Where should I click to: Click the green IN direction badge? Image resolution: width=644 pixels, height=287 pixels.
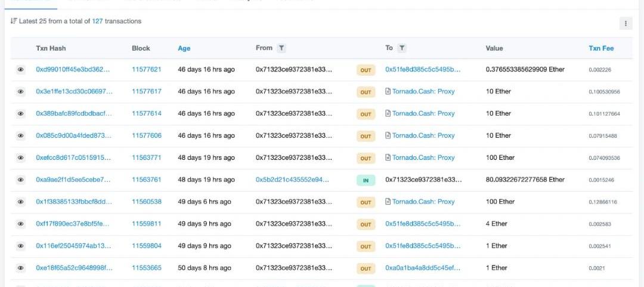pos(366,180)
